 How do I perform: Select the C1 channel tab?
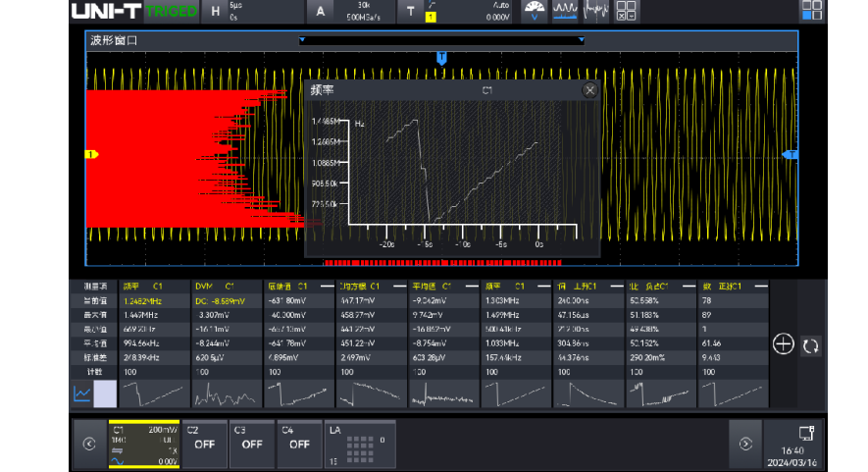(143, 444)
